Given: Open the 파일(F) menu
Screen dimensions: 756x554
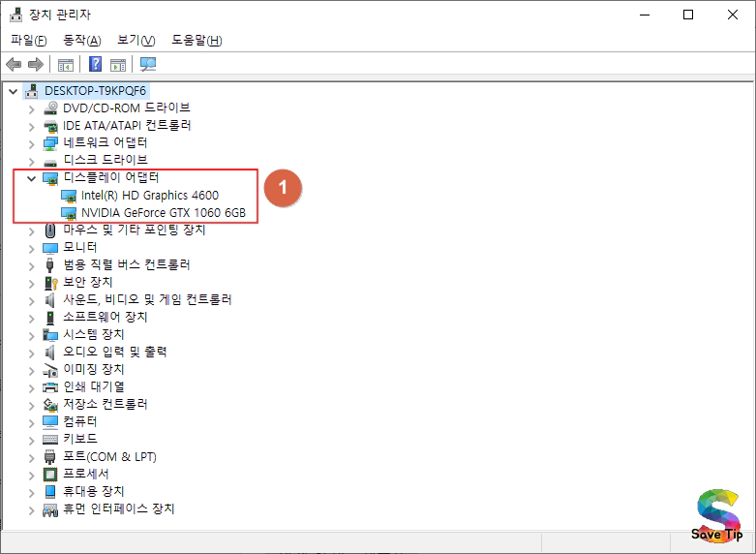Looking at the screenshot, I should click(29, 40).
